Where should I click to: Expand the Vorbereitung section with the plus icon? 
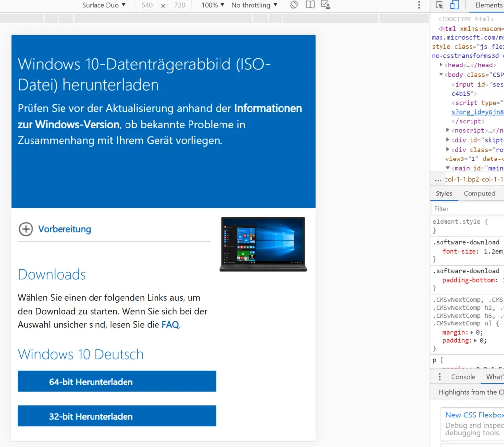pyautogui.click(x=26, y=229)
